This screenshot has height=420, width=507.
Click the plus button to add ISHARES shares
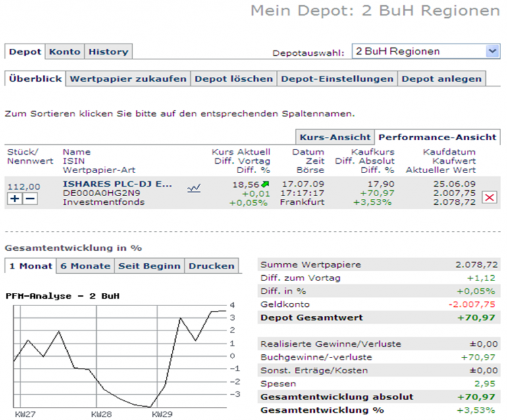(x=14, y=199)
